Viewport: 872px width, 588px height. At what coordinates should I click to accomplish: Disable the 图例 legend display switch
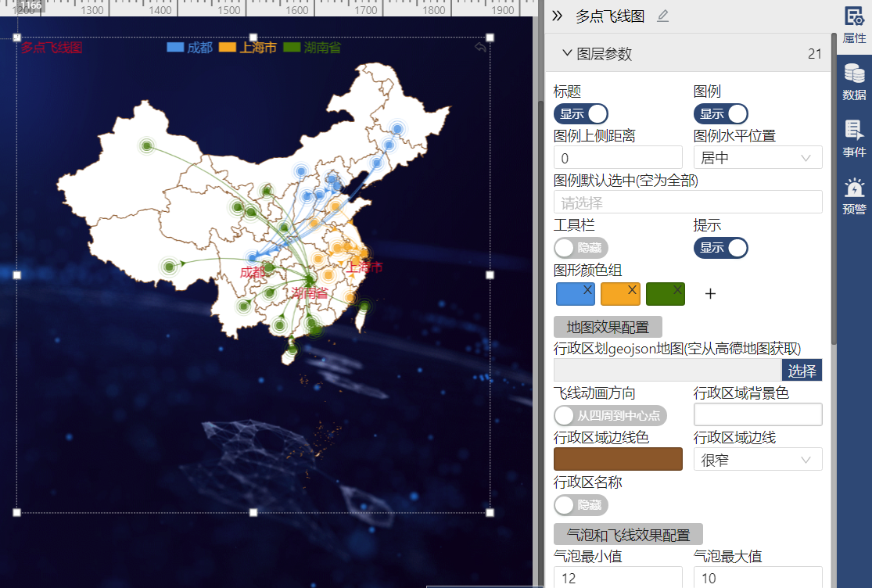721,113
